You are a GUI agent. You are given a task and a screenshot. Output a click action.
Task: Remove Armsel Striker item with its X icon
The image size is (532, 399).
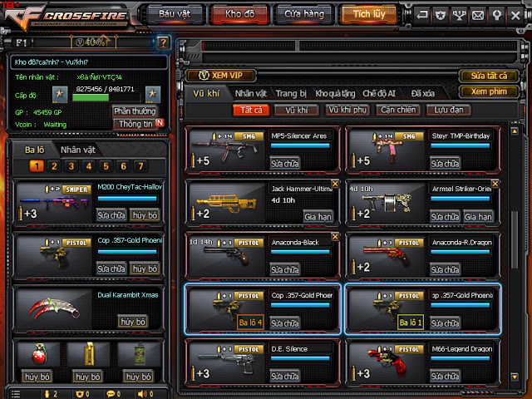tap(495, 184)
